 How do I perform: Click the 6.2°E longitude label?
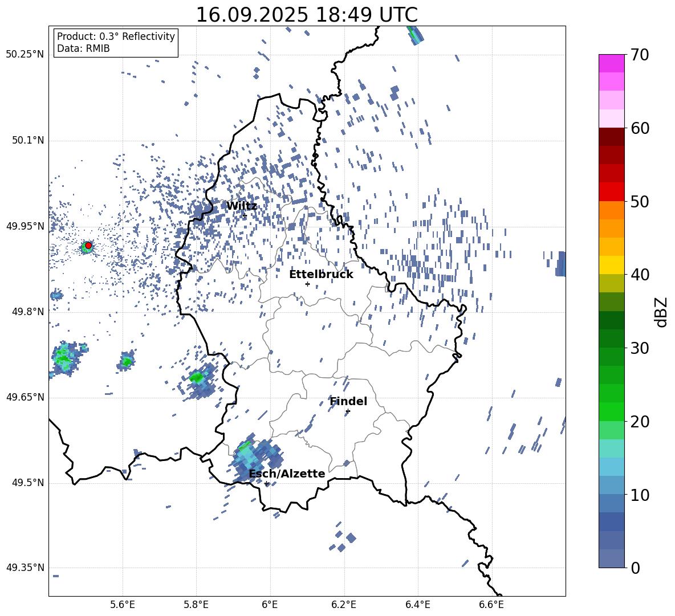point(344,605)
